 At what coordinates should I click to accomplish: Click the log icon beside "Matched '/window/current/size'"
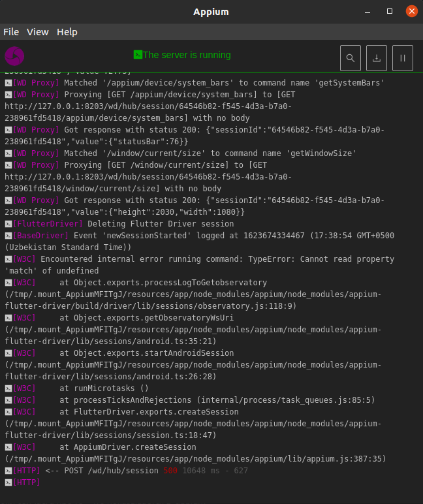[8, 153]
